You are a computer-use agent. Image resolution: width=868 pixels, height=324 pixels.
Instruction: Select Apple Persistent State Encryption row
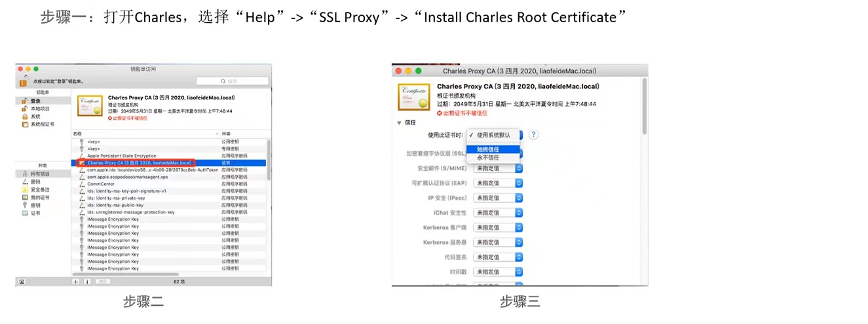pyautogui.click(x=169, y=155)
